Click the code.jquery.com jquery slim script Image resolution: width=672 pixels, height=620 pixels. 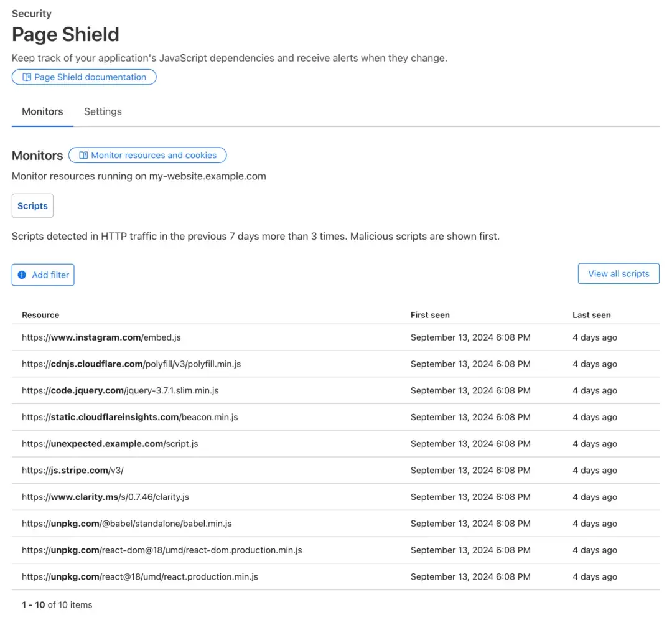120,391
